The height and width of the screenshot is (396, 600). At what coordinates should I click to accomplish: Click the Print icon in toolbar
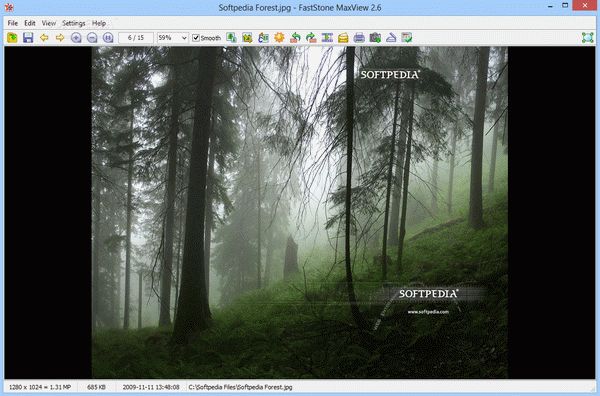(x=359, y=37)
